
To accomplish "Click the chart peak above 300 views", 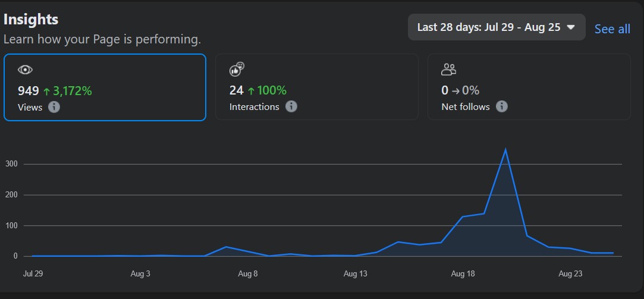I will pos(505,150).
